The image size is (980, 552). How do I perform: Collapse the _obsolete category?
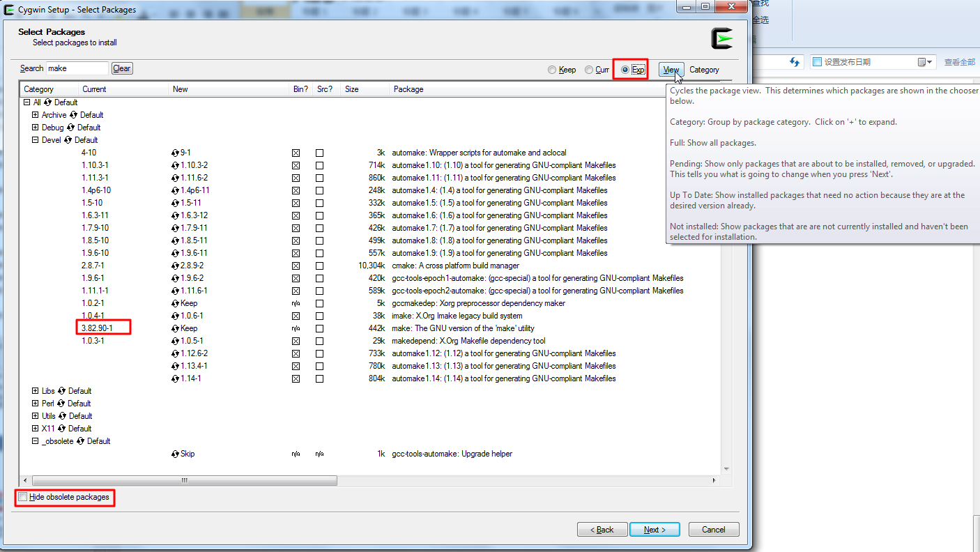[x=36, y=441]
